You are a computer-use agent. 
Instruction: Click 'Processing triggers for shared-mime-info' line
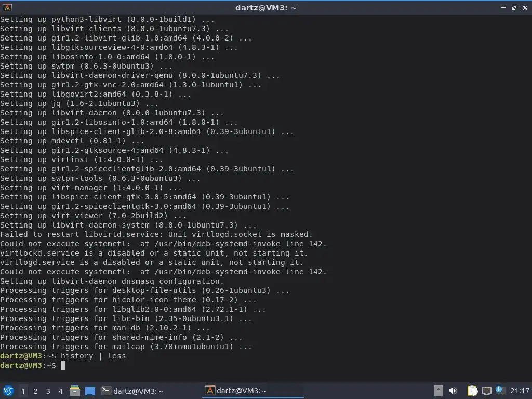(121, 337)
